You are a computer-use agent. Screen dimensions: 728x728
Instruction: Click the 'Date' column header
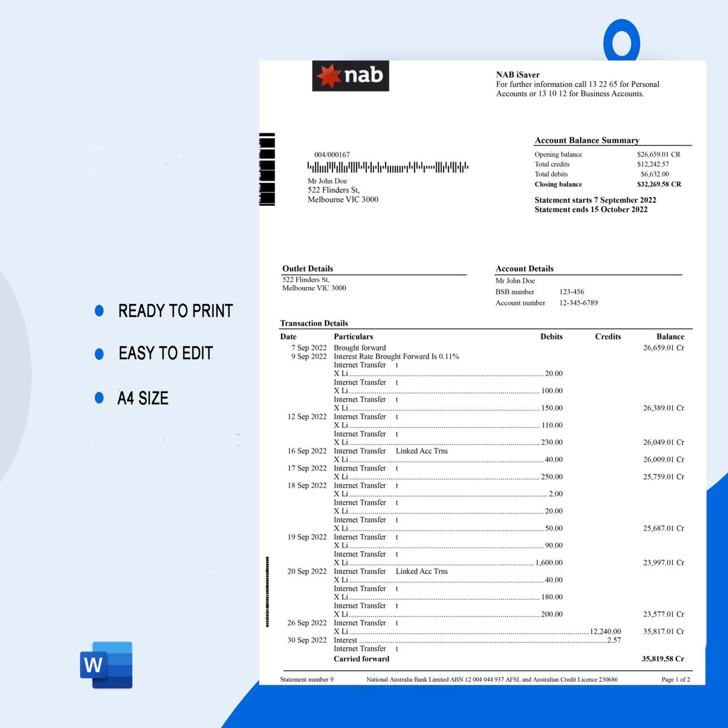[x=288, y=336]
